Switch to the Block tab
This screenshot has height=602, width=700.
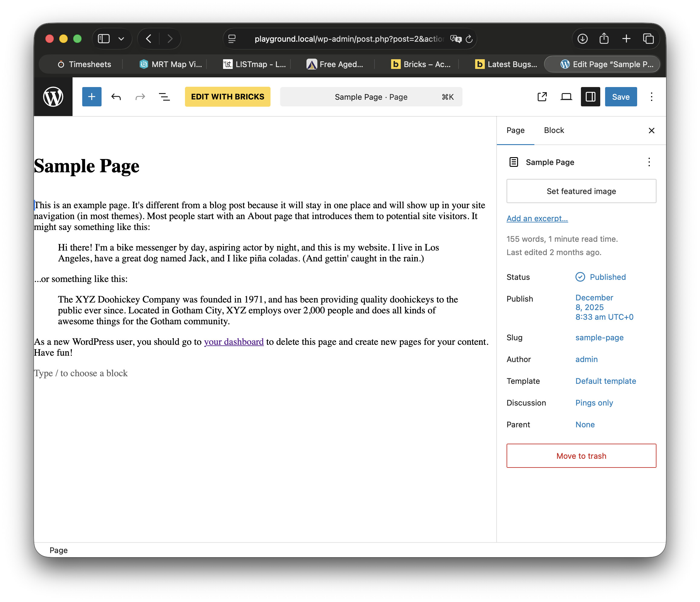554,130
